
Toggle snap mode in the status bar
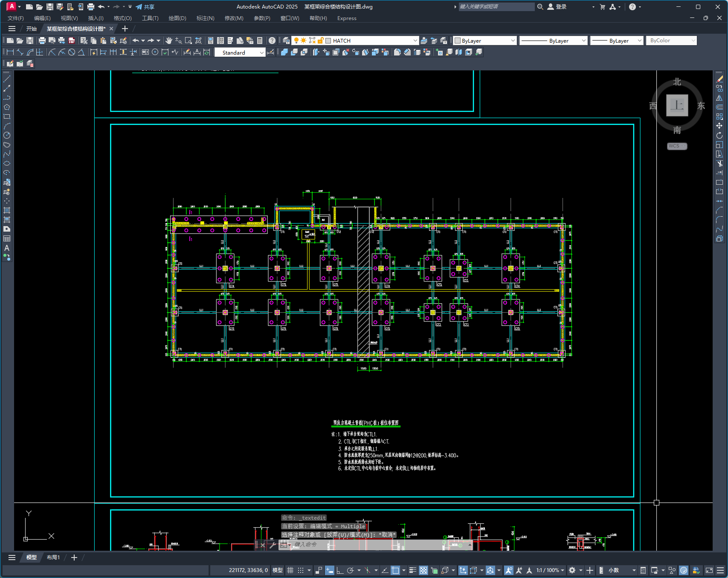point(301,570)
